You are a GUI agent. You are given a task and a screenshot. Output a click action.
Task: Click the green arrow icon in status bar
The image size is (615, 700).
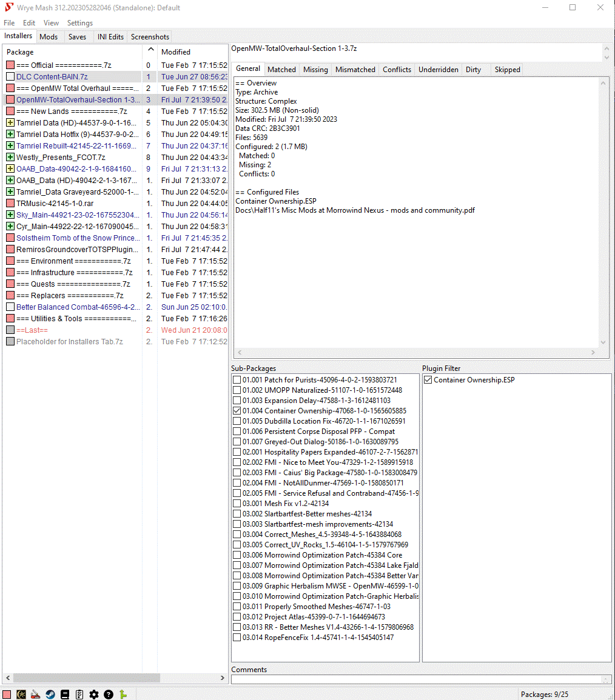(123, 694)
